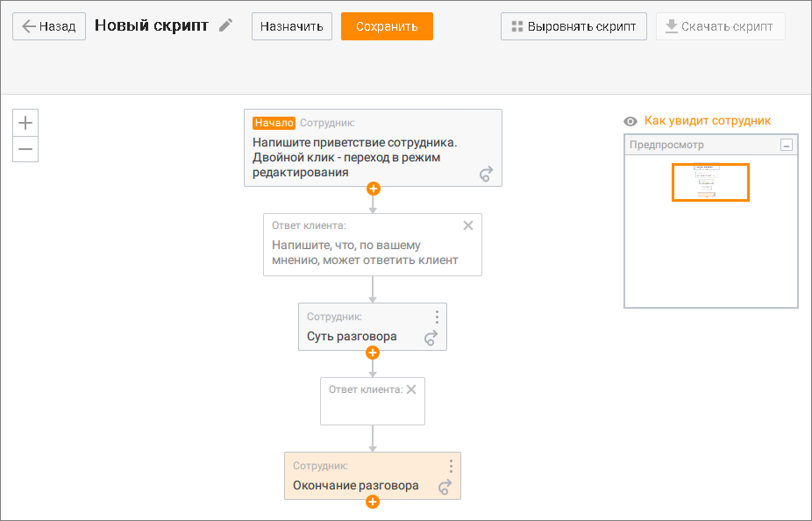This screenshot has height=521, width=812.
Task: Collapse the Предпросмотр panel
Action: tap(786, 145)
